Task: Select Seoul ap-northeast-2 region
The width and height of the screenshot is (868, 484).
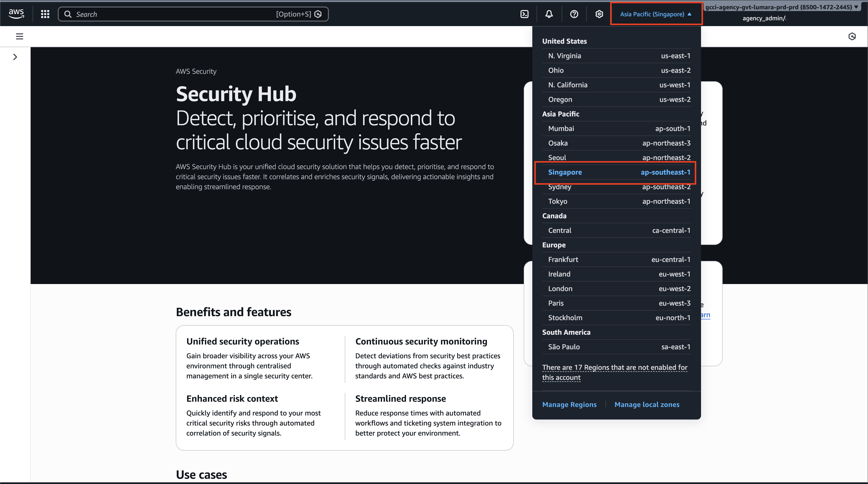Action: [616, 157]
